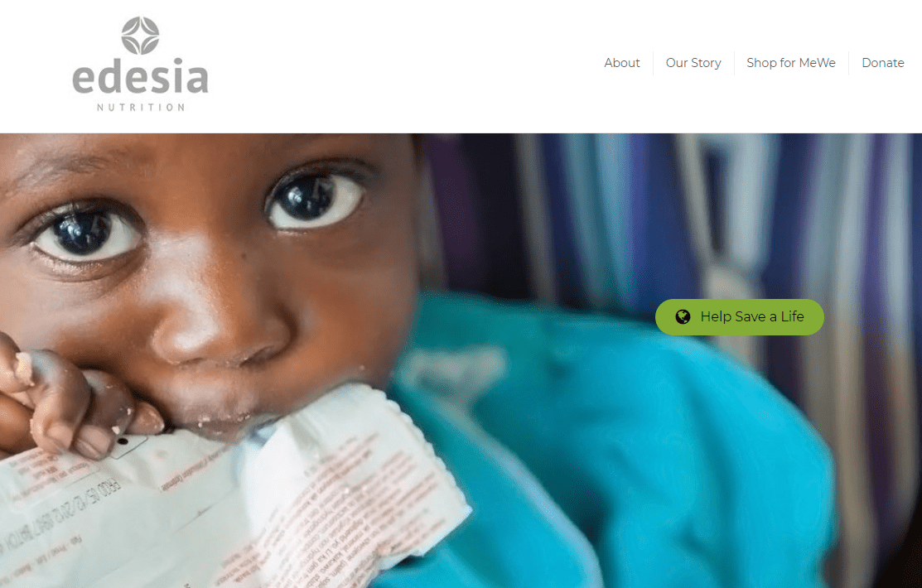Click the Edesia leaf emblem logo icon
Image resolution: width=922 pixels, height=588 pixels.
(x=140, y=36)
